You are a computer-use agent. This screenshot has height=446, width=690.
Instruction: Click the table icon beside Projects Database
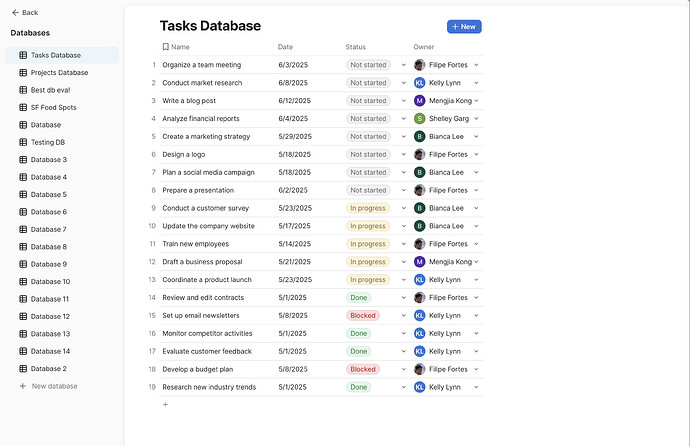(x=23, y=73)
